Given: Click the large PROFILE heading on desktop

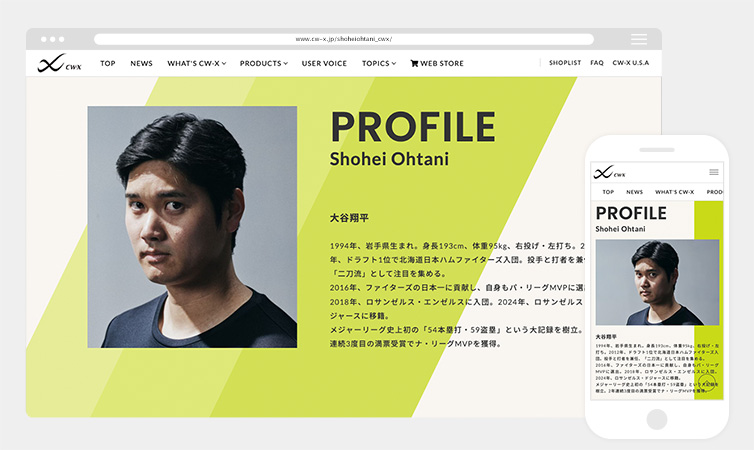Looking at the screenshot, I should (413, 126).
